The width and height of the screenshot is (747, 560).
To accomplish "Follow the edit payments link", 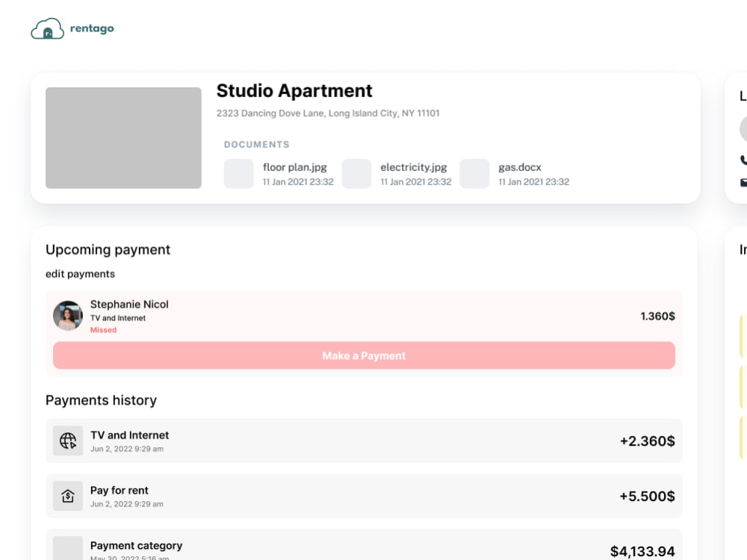I will [80, 274].
